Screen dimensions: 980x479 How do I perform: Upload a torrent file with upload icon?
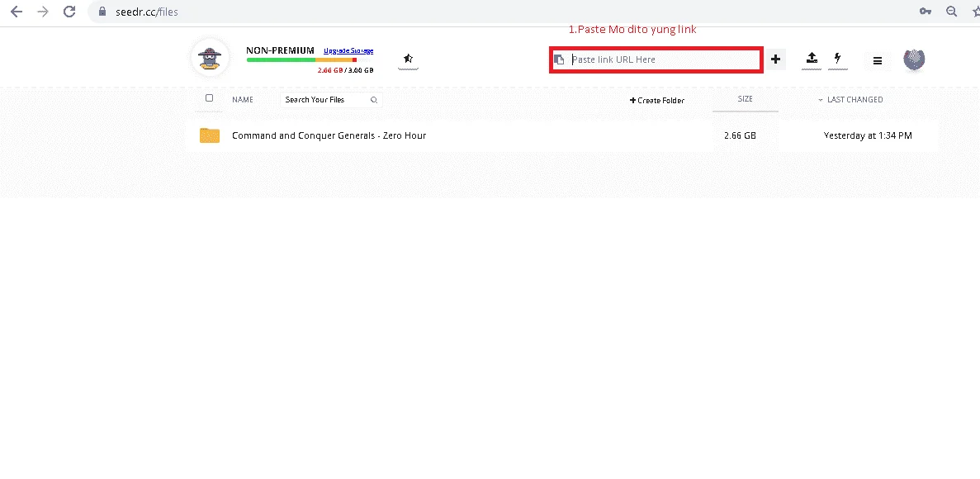[x=812, y=58]
